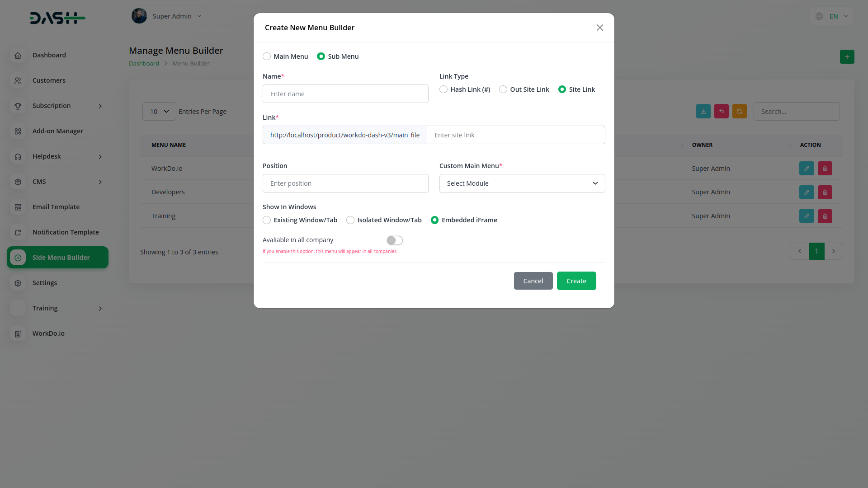
Task: Click the edit pencil icon for WorkDo.io row
Action: click(806, 169)
